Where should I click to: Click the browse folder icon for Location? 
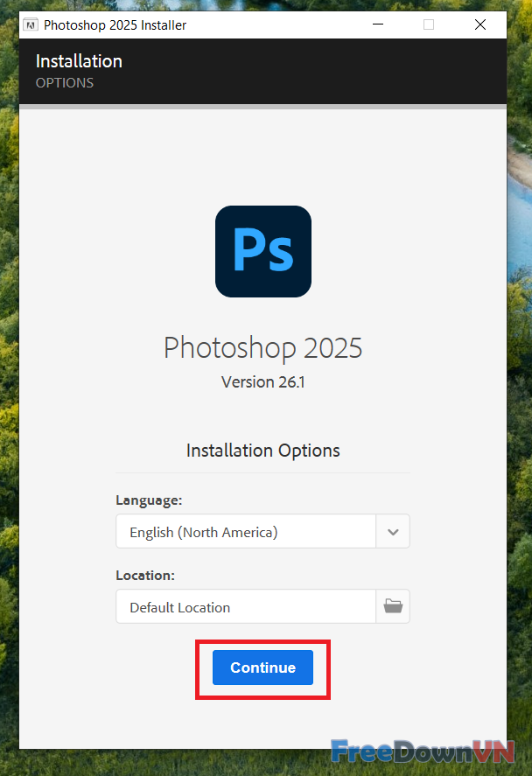(393, 606)
